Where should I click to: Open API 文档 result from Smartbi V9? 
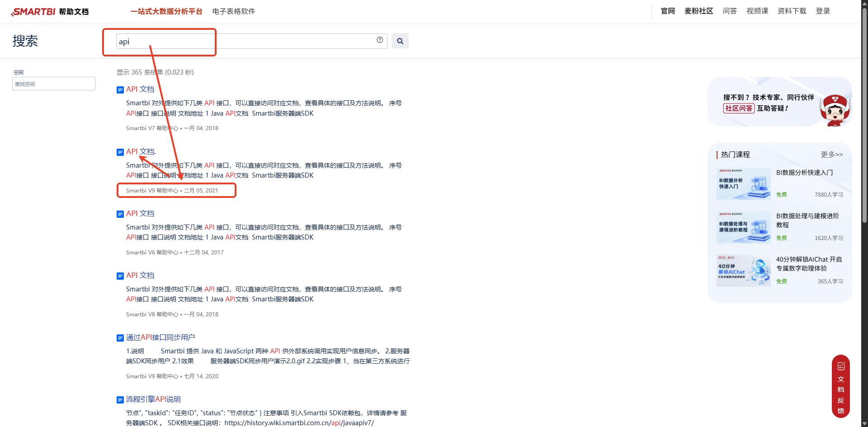tap(141, 152)
